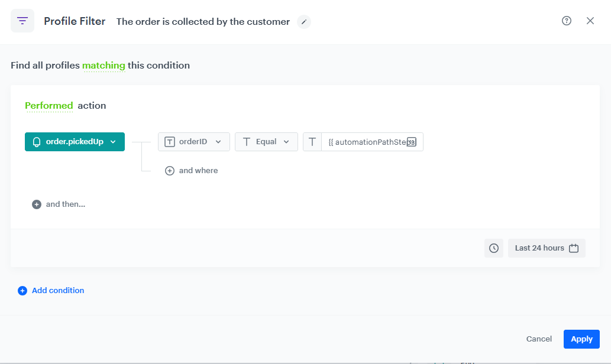Click Add condition to create a new condition
The image size is (611, 364).
[51, 290]
